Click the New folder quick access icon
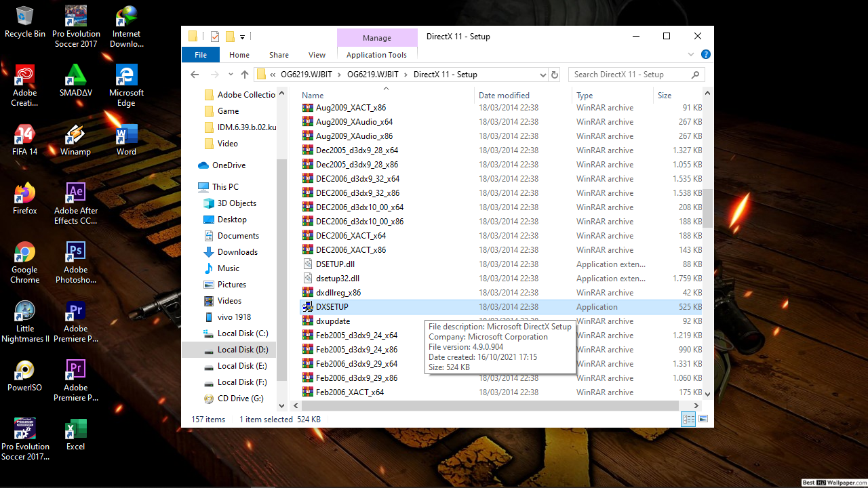This screenshot has height=488, width=868. pyautogui.click(x=230, y=37)
